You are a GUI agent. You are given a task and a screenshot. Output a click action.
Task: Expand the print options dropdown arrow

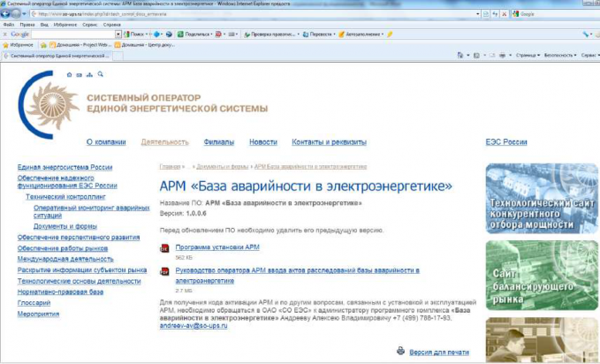[x=510, y=55]
